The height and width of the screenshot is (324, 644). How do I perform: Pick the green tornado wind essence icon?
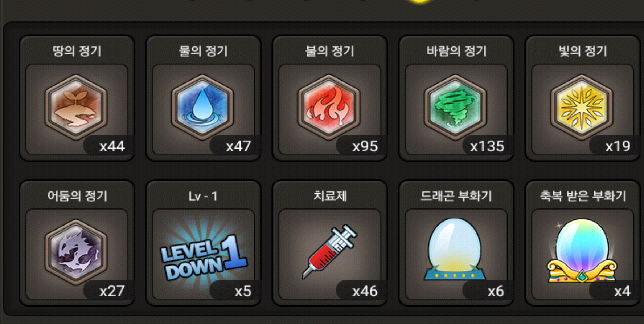(x=455, y=107)
